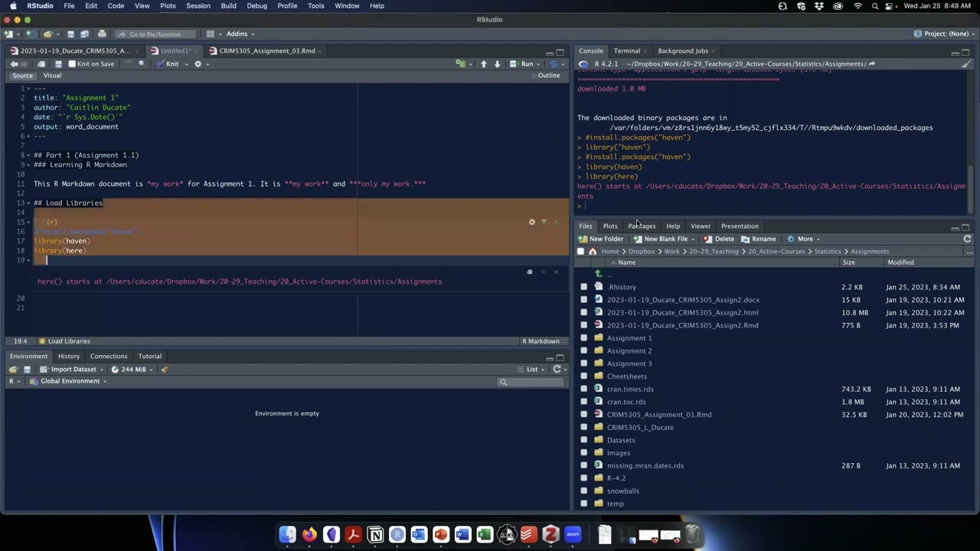980x551 pixels.
Task: Open CRIM5305_Assignment_01.Rmd file
Action: [658, 415]
